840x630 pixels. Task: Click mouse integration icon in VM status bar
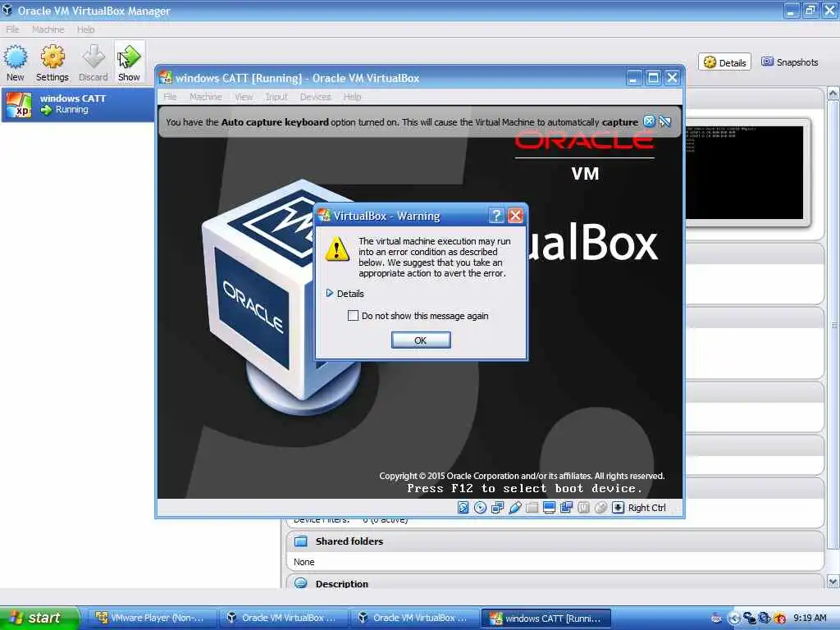[x=600, y=507]
